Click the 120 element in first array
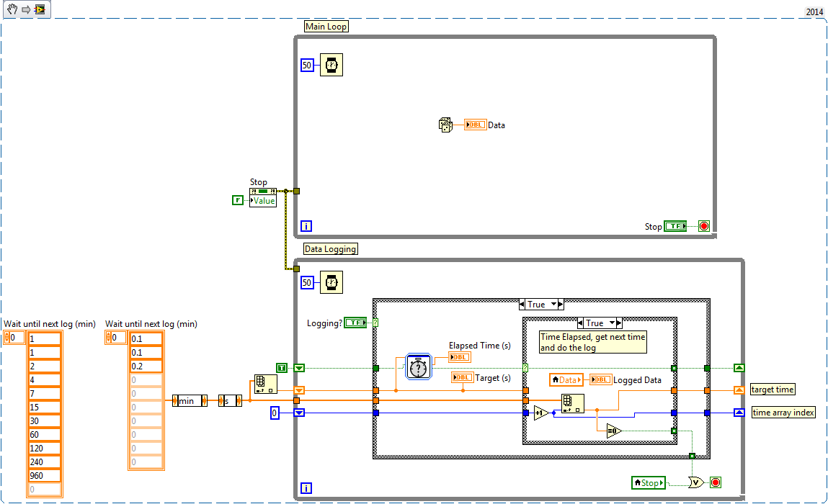The image size is (828, 504). (x=45, y=448)
